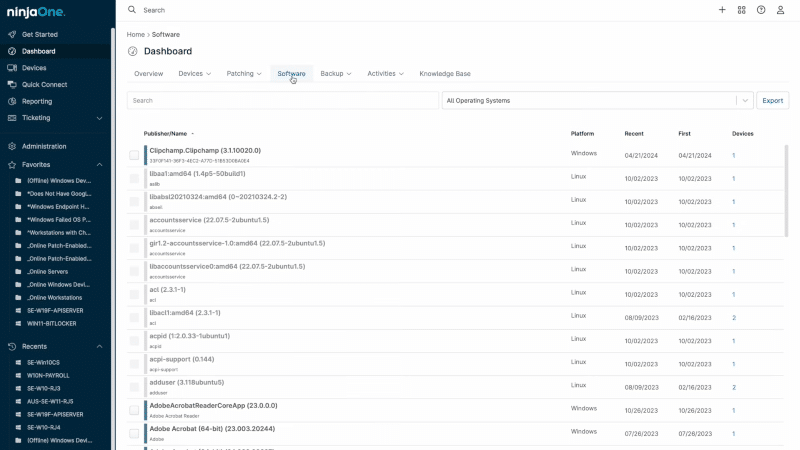This screenshot has width=800, height=450.
Task: Open the help question mark icon
Action: pos(761,10)
